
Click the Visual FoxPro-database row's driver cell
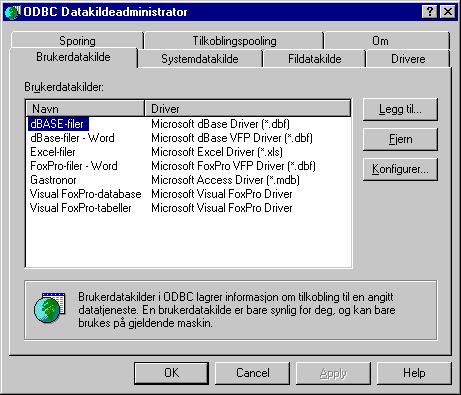click(x=222, y=194)
